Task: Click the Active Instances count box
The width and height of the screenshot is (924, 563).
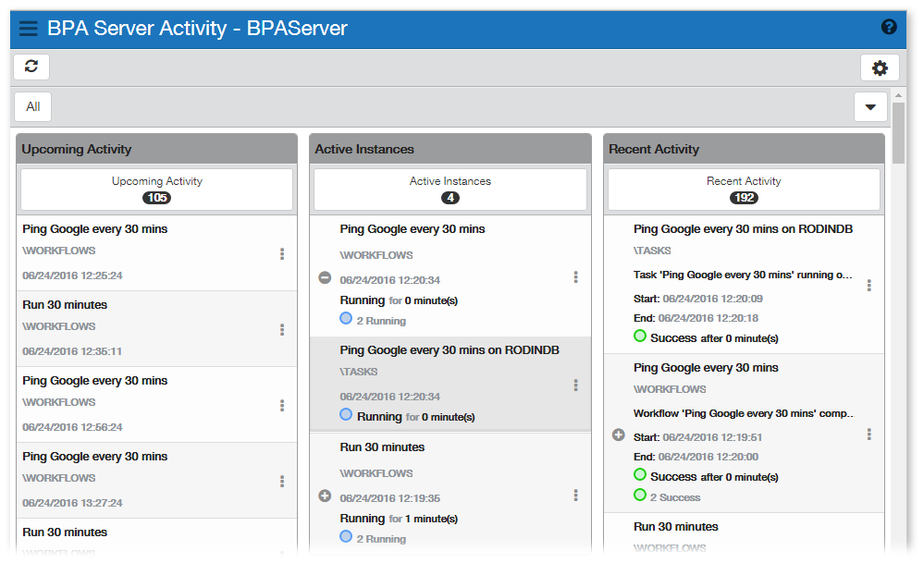Action: pos(450,189)
